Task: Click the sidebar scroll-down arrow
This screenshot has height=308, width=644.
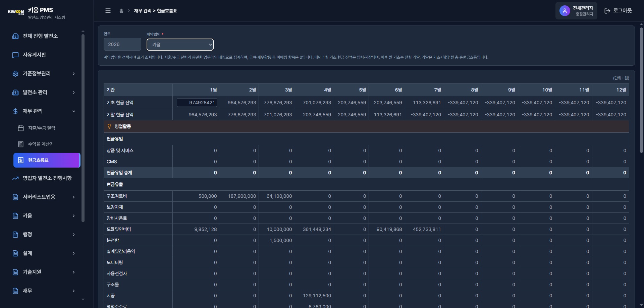Action: point(83,299)
